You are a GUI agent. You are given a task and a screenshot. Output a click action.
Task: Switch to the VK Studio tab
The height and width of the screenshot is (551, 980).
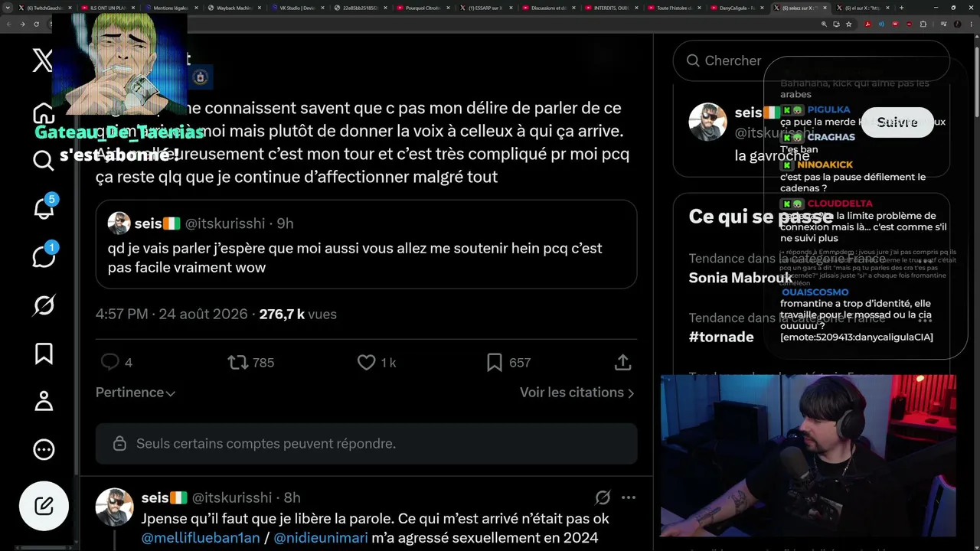[296, 8]
